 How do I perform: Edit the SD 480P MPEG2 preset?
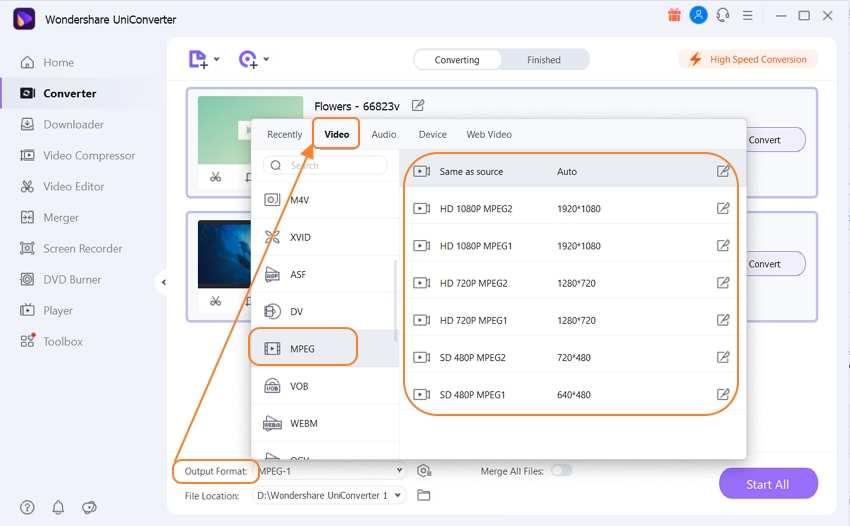[x=723, y=357]
